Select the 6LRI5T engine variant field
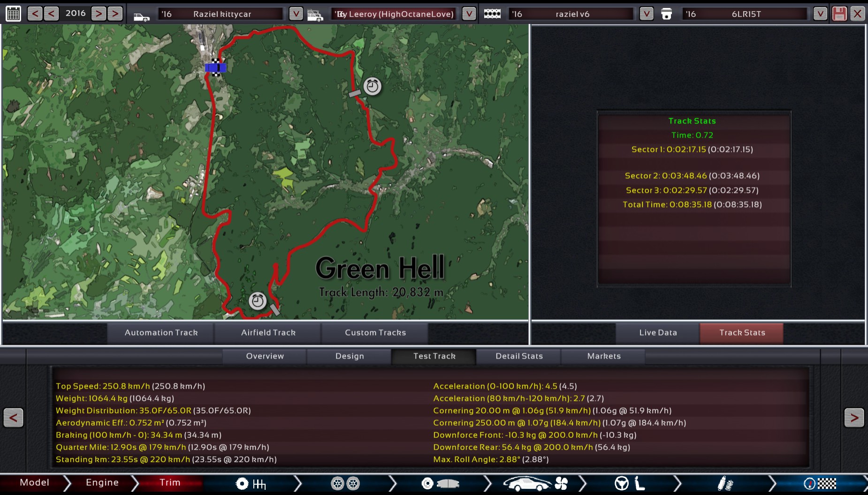Image resolution: width=868 pixels, height=495 pixels. [745, 14]
